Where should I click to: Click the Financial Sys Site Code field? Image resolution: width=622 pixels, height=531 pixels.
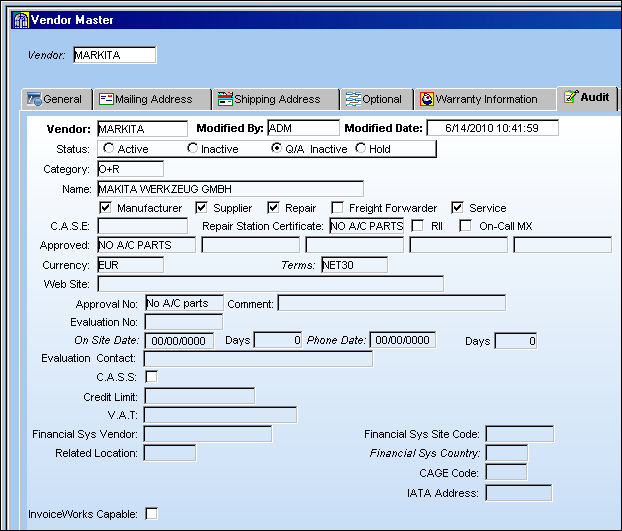pos(520,434)
